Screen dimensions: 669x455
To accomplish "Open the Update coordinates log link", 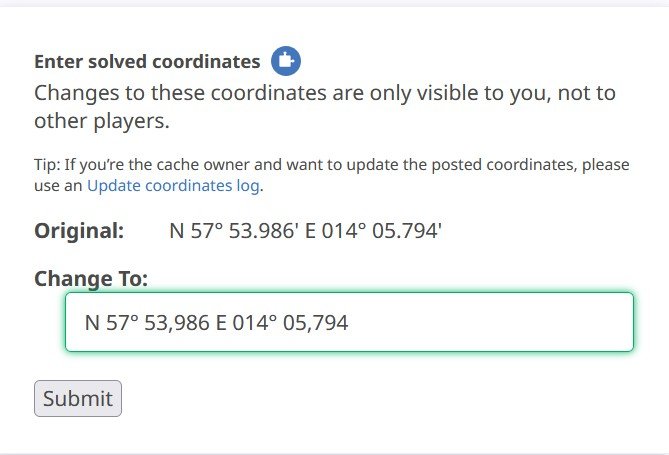I will [173, 186].
